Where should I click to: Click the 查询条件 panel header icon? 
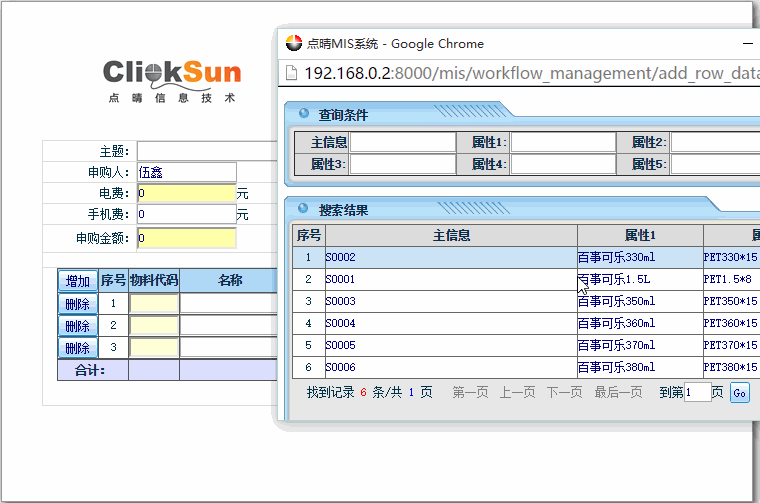click(x=303, y=115)
